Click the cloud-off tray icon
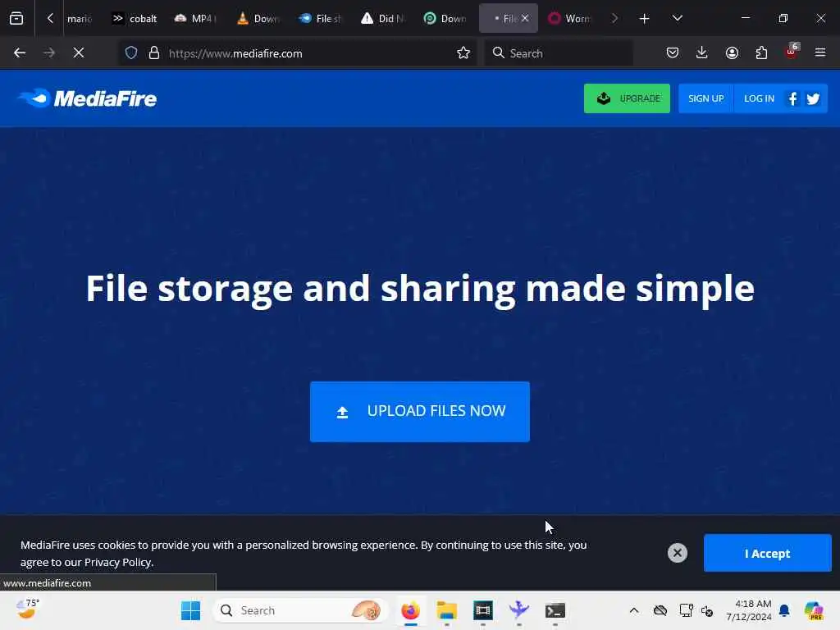Viewport: 840px width, 630px height. pyautogui.click(x=660, y=610)
